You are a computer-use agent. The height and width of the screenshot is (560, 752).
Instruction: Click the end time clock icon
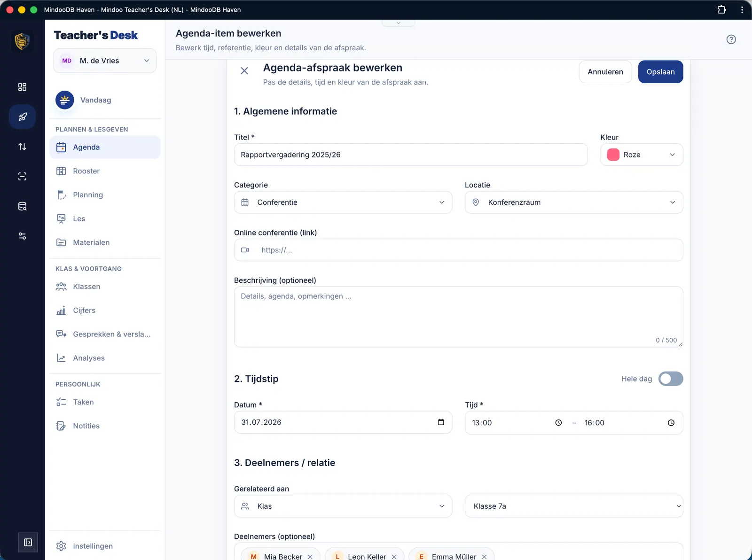tap(671, 423)
